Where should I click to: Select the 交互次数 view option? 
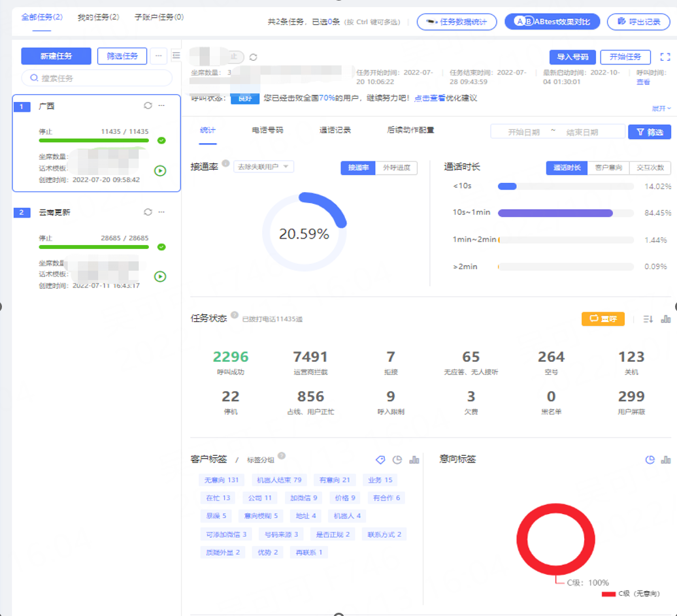650,168
